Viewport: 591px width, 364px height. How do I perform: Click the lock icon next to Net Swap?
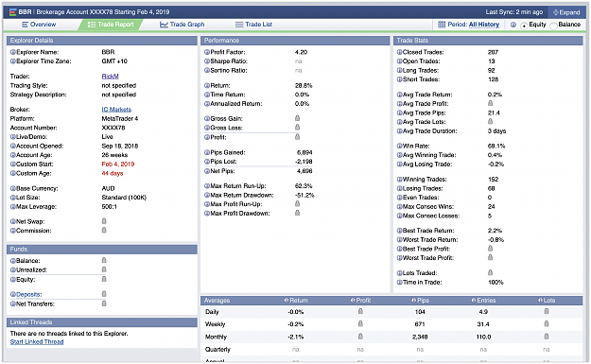coord(104,221)
